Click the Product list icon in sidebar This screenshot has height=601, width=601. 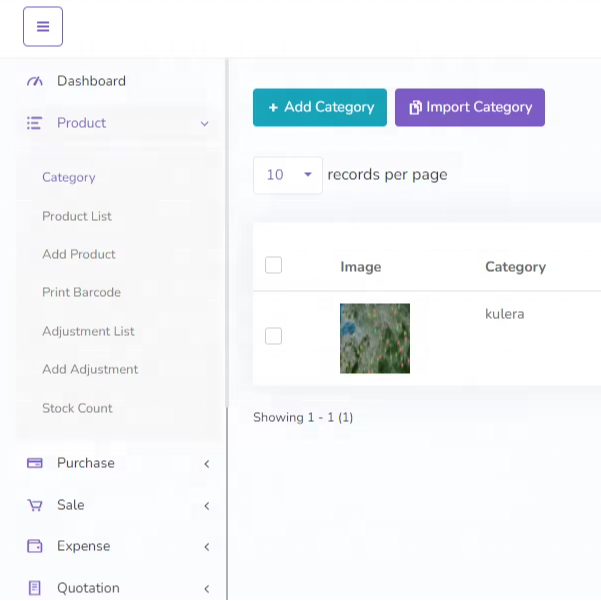[x=35, y=123]
